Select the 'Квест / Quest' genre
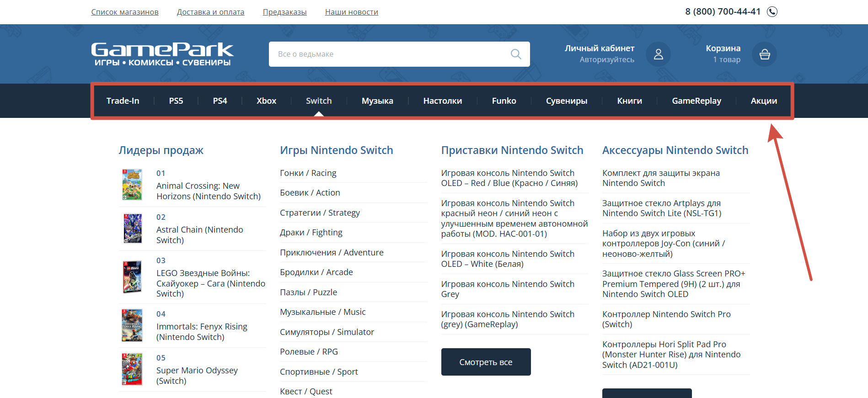The image size is (868, 398). [x=306, y=391]
